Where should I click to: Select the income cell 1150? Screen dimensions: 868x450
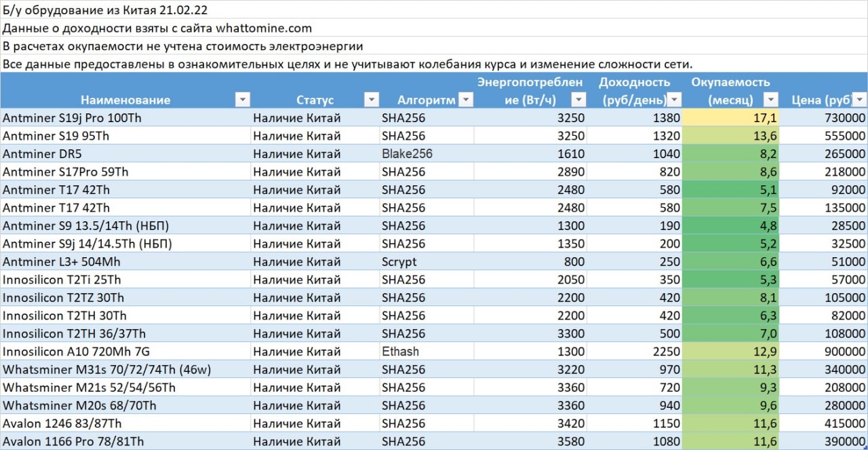(635, 424)
